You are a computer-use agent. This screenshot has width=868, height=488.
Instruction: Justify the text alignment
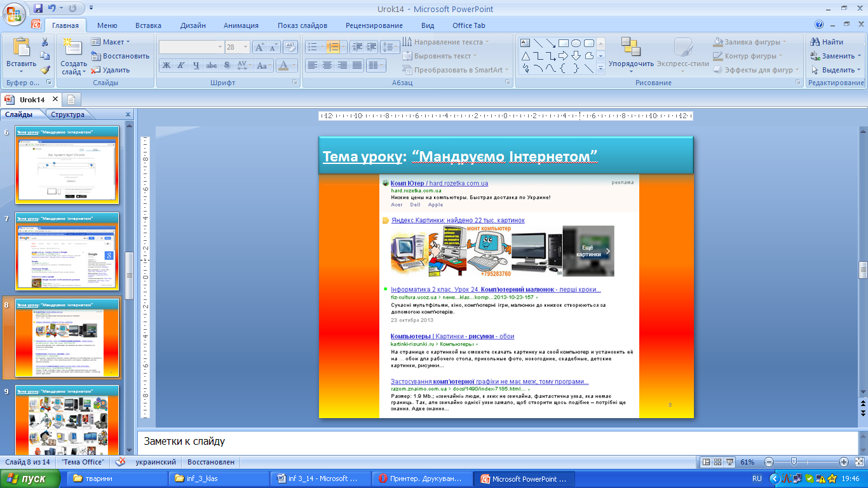(x=357, y=65)
